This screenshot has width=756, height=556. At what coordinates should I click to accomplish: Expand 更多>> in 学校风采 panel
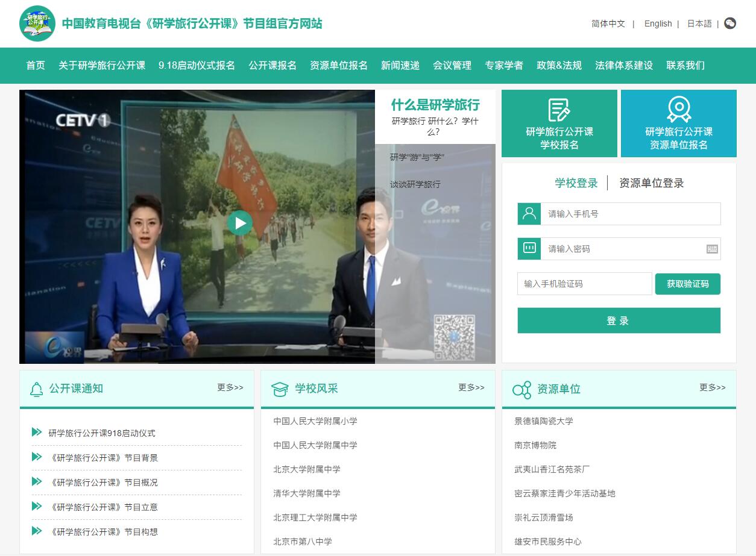[x=471, y=387]
